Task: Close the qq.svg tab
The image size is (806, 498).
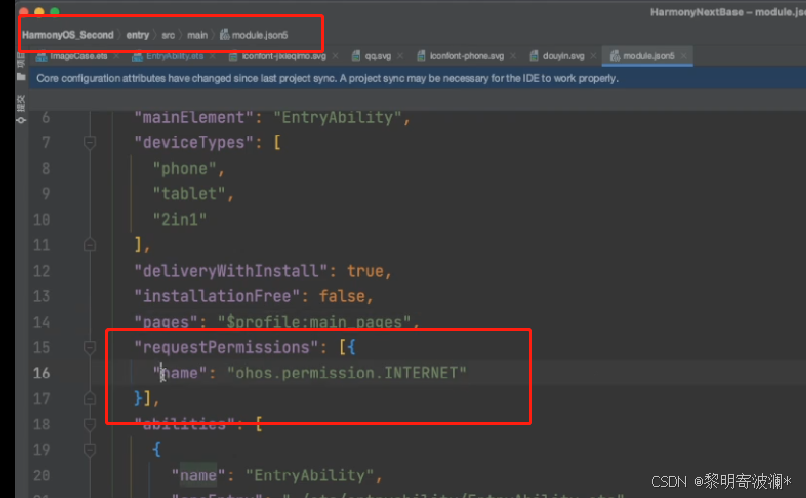Action: pyautogui.click(x=400, y=56)
